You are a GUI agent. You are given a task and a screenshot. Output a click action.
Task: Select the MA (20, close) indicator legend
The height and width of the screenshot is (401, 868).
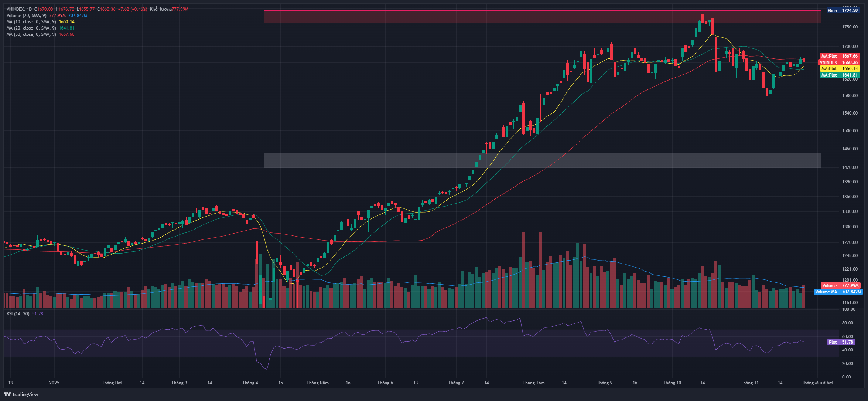point(31,28)
